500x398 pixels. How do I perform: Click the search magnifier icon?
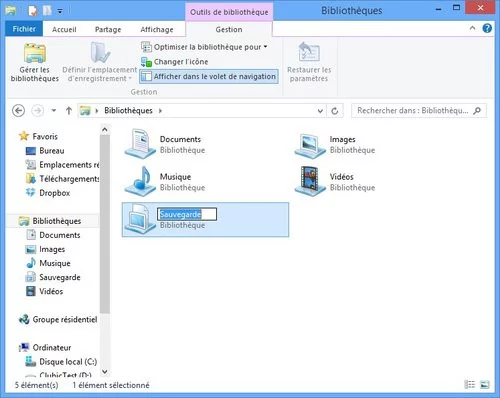[477, 110]
